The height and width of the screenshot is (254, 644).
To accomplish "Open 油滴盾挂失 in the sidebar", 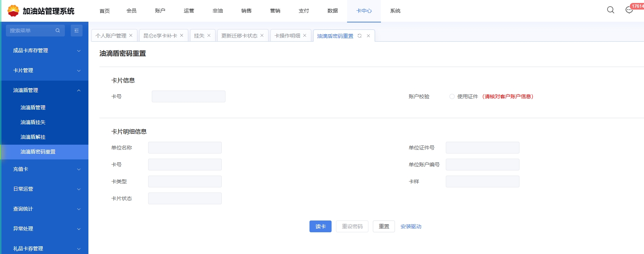I will (x=33, y=122).
